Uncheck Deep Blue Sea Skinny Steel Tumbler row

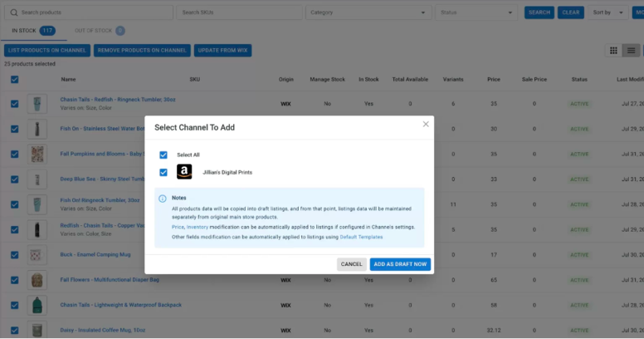tap(14, 179)
